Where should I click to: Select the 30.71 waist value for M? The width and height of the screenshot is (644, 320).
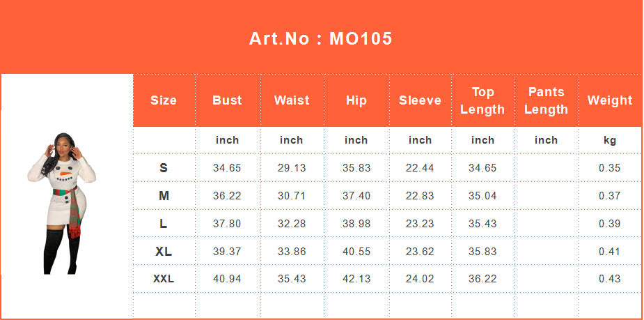pos(292,196)
